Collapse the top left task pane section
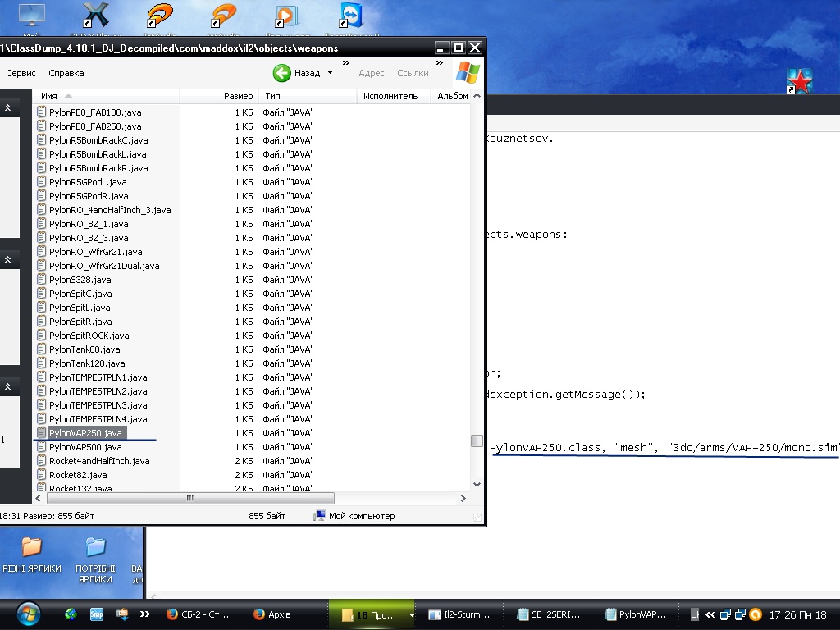This screenshot has height=630, width=840. click(x=8, y=107)
